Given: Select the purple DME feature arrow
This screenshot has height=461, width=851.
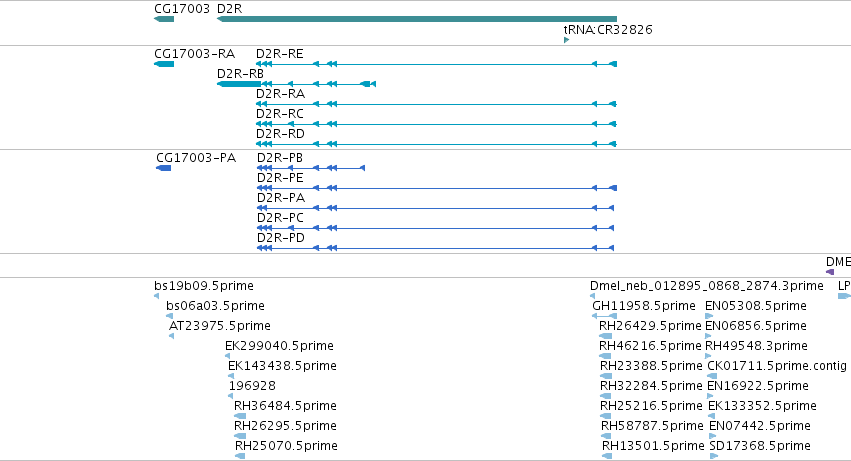Looking at the screenshot, I should (830, 272).
